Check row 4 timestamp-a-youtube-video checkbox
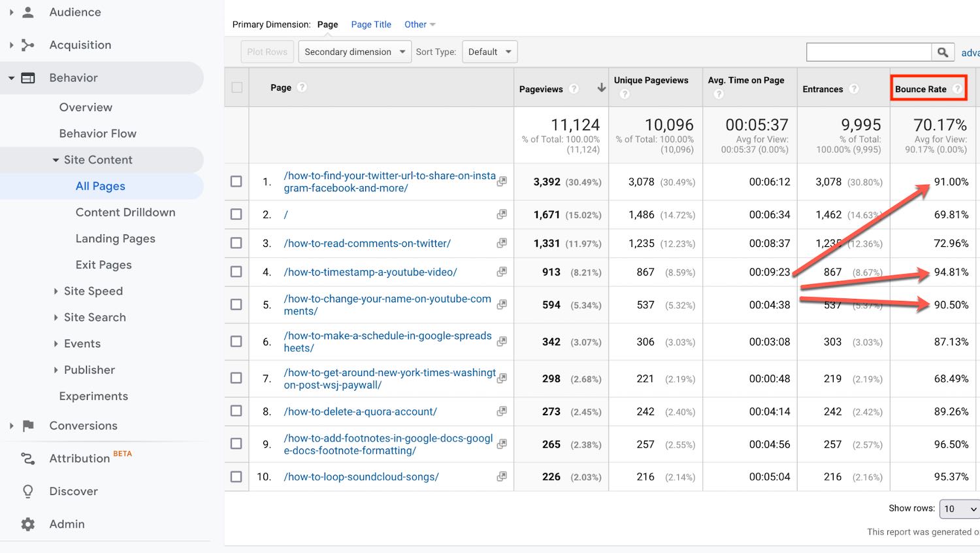The height and width of the screenshot is (553, 980). pyautogui.click(x=237, y=272)
